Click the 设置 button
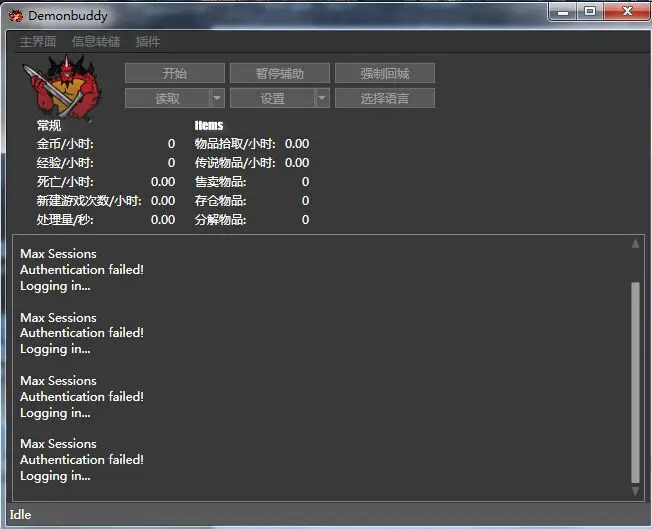This screenshot has height=529, width=652. click(x=272, y=98)
